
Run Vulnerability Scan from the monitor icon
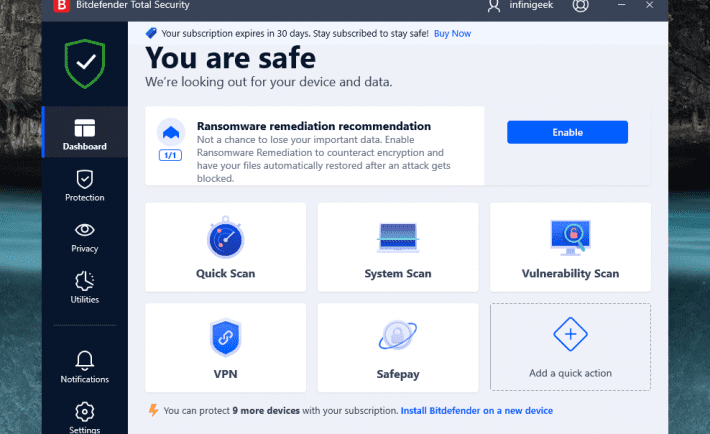(x=570, y=237)
